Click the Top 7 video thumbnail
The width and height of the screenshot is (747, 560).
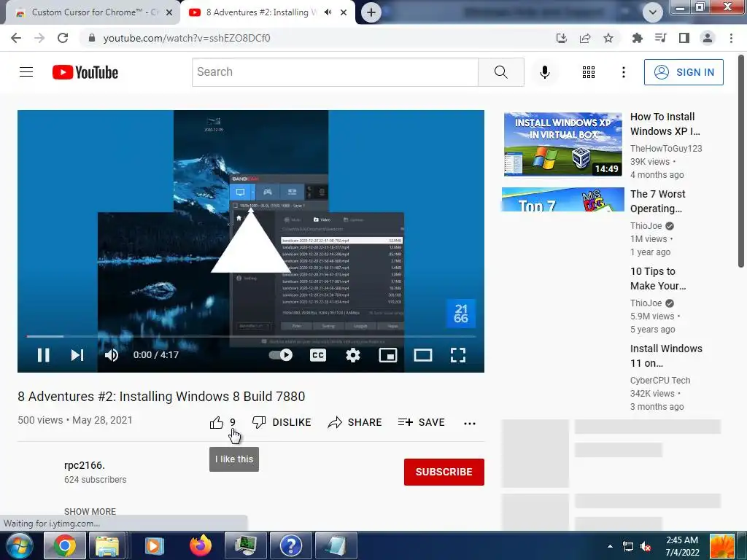tap(563, 200)
